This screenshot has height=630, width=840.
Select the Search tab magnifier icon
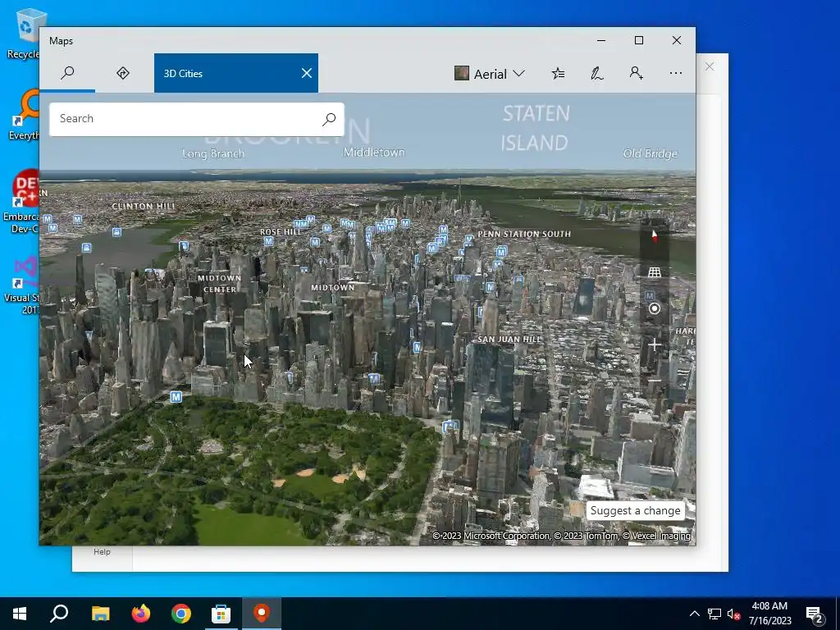pos(67,73)
